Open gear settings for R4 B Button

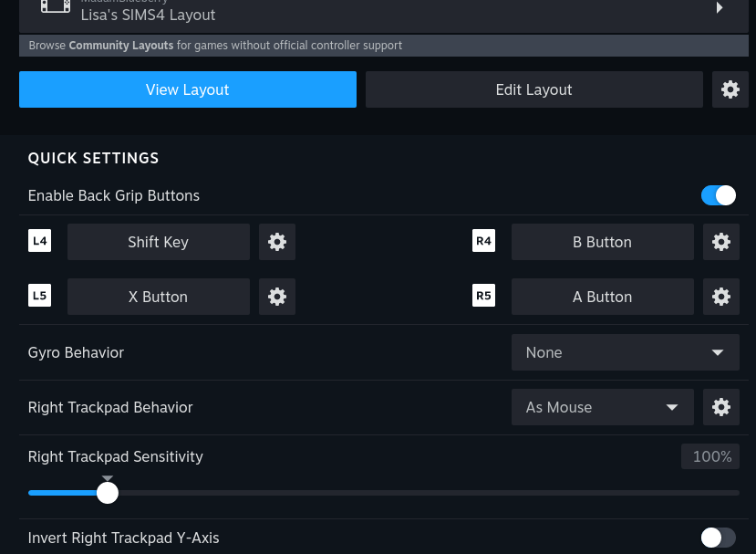(x=720, y=242)
